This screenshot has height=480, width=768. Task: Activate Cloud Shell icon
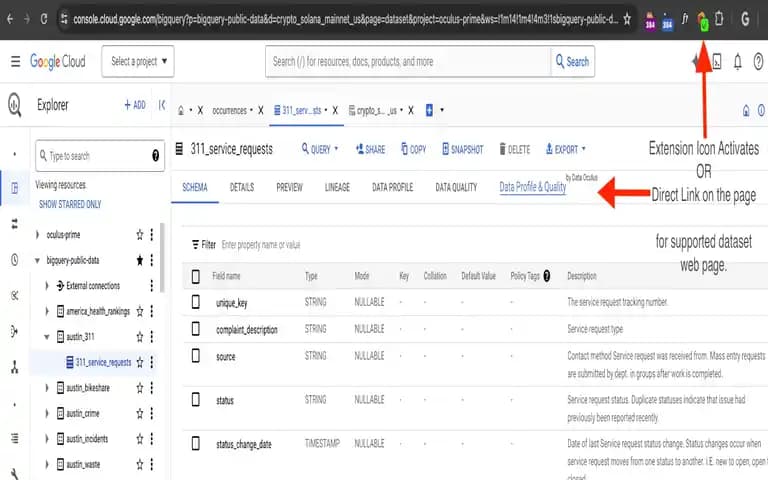point(717,62)
